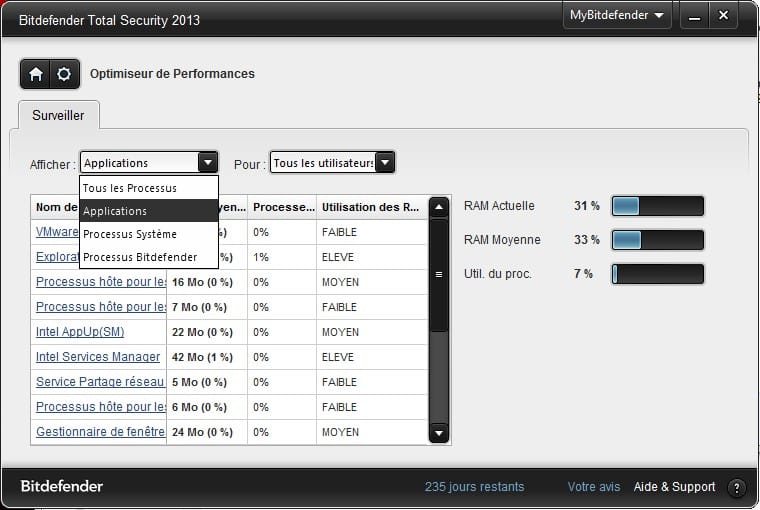Open Processus hôte link with 7 Mo
The image size is (760, 510).
click(101, 307)
